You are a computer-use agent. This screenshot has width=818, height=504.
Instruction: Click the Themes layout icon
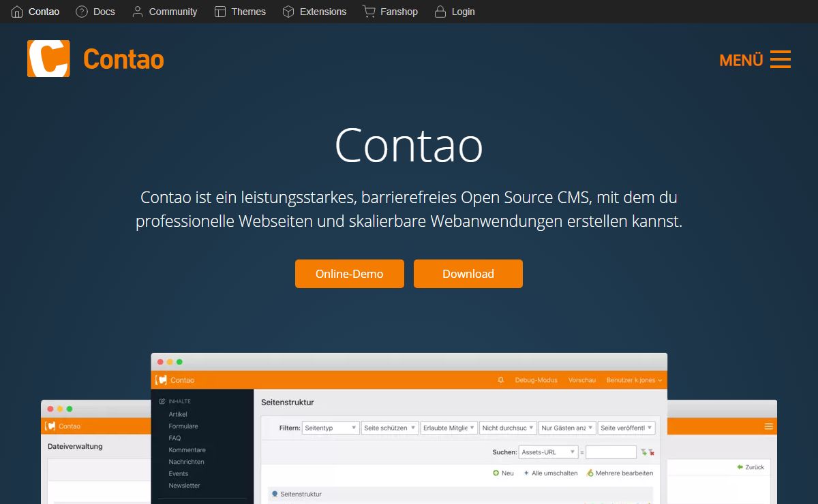click(219, 12)
